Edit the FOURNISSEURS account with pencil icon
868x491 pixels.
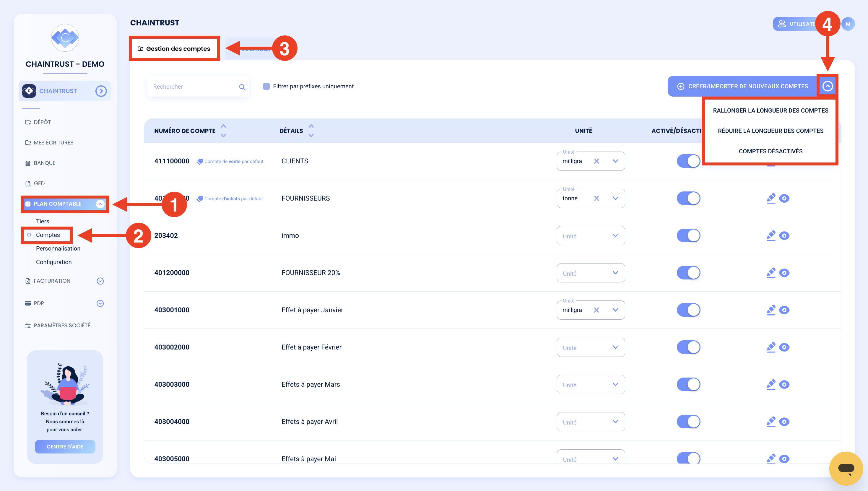pyautogui.click(x=771, y=198)
